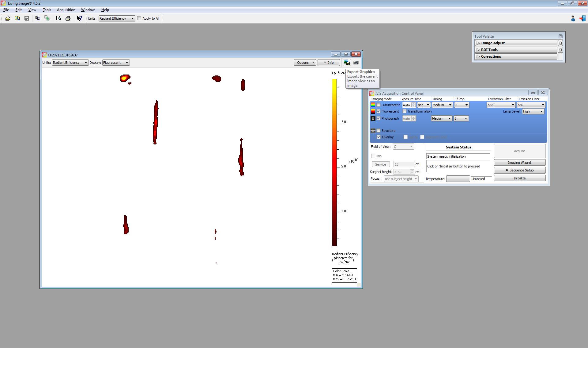Click the Export Graphics icon

click(347, 63)
